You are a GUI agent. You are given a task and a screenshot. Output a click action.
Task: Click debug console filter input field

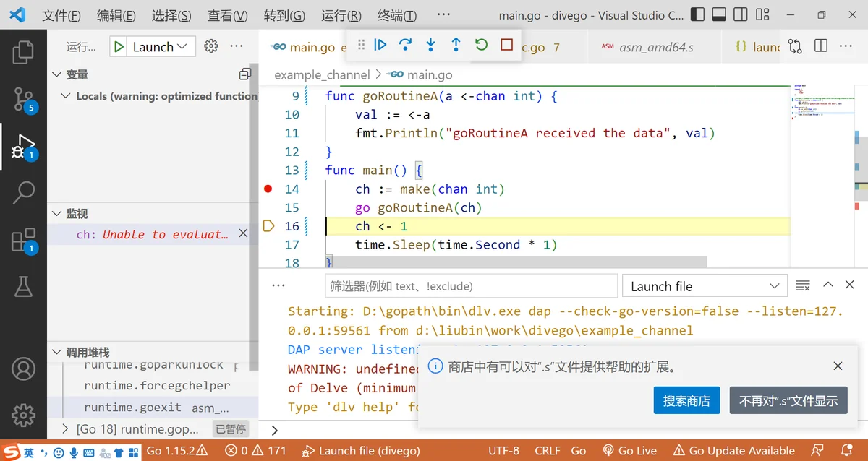pos(470,286)
